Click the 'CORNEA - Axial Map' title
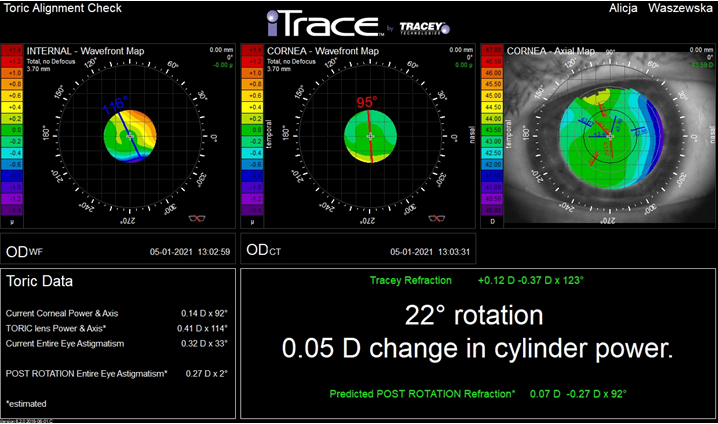Screen dimensions: 718x424 [x=550, y=51]
